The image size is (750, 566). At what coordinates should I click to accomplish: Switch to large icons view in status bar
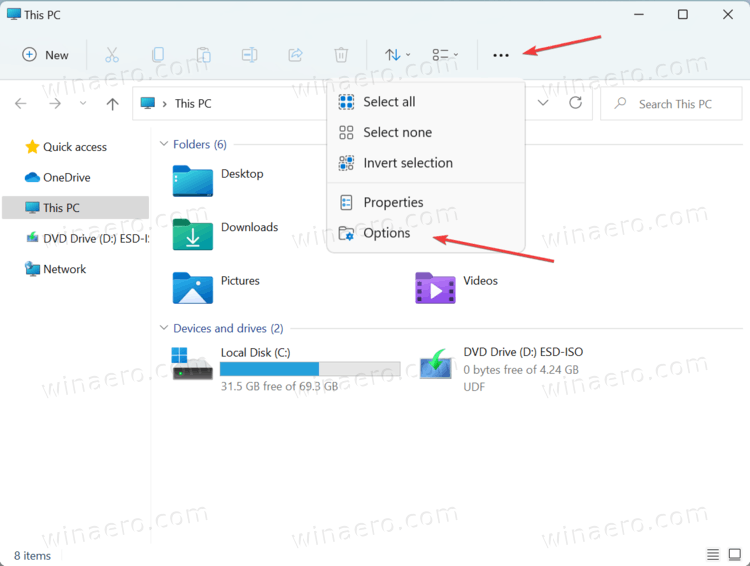coord(735,555)
